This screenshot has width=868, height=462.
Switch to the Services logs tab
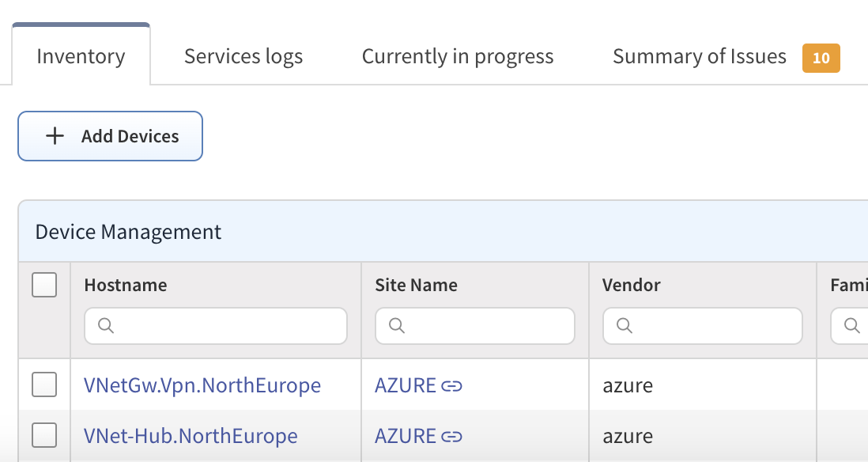(x=243, y=57)
